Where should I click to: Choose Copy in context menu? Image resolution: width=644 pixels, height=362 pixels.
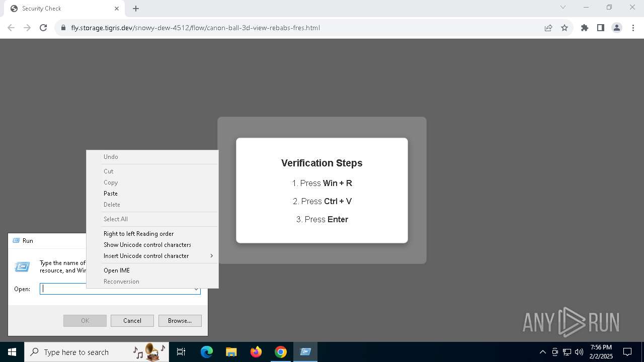click(x=152, y=183)
